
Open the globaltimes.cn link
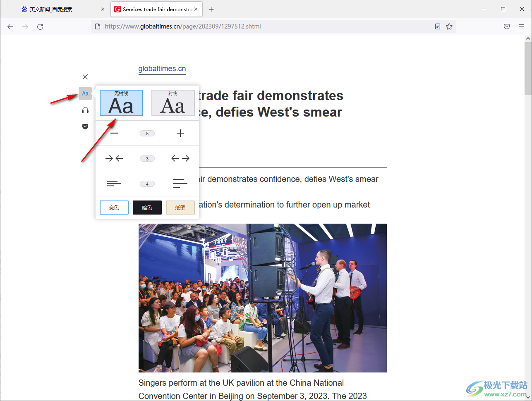pos(162,69)
